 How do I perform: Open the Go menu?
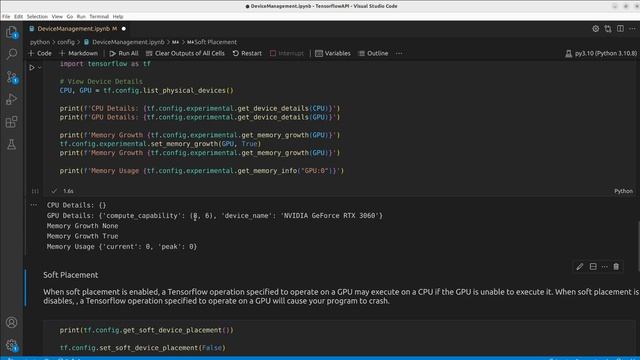(70, 17)
